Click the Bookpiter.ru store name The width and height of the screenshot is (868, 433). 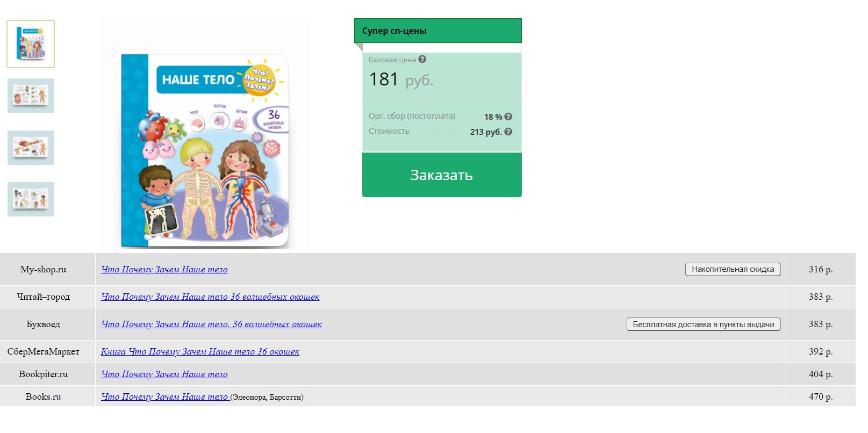tap(43, 374)
